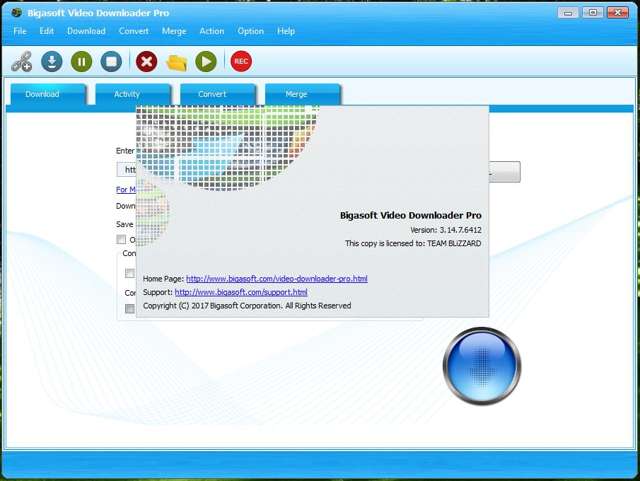Switch to the Activity tab
This screenshot has width=640, height=481.
[x=133, y=94]
